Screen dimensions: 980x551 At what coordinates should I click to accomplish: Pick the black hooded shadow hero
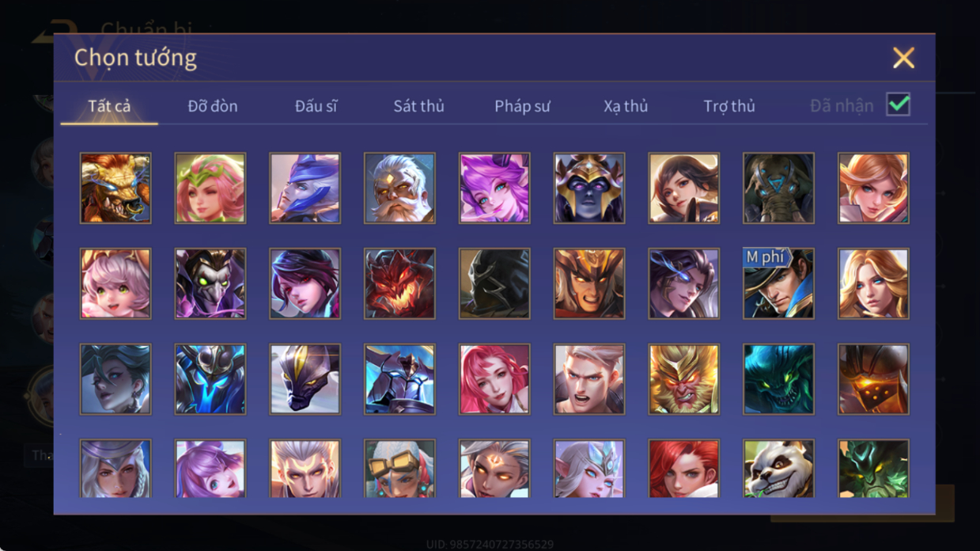pyautogui.click(x=494, y=283)
